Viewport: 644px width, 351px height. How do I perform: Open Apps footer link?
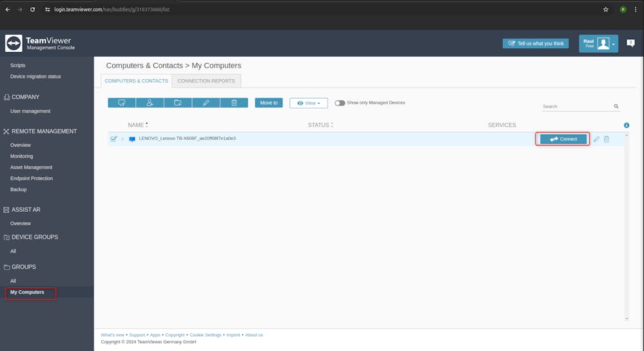pos(155,335)
